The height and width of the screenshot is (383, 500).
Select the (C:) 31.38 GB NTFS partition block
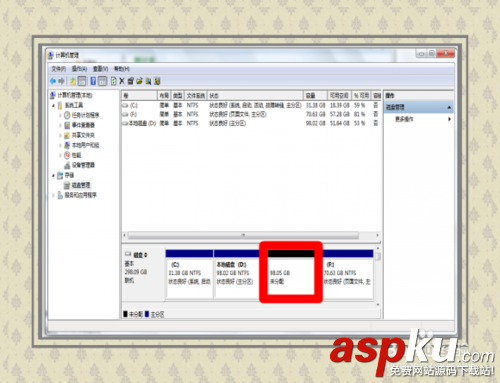(x=189, y=274)
